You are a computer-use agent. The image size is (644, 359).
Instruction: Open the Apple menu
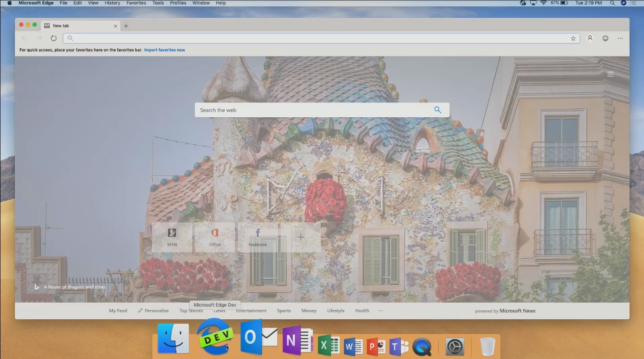(9, 3)
